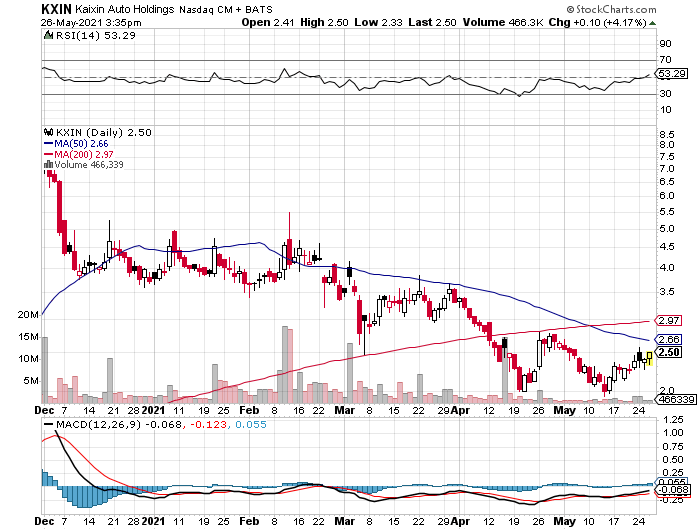Click the 3.5 price axis label

point(667,292)
